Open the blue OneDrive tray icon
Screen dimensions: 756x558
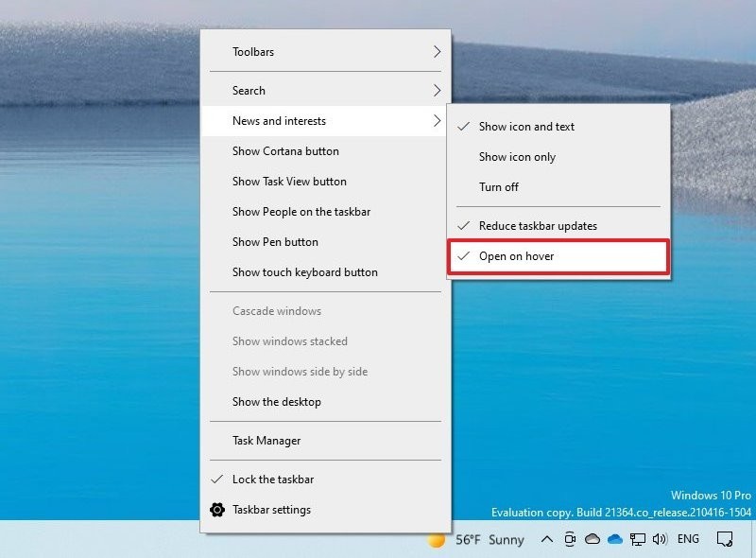[x=615, y=539]
